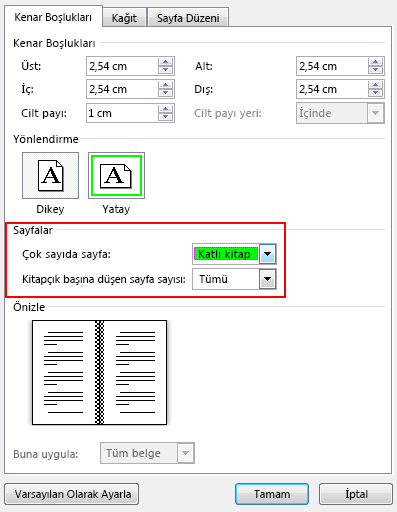
Task: Click the İptal button
Action: (356, 494)
